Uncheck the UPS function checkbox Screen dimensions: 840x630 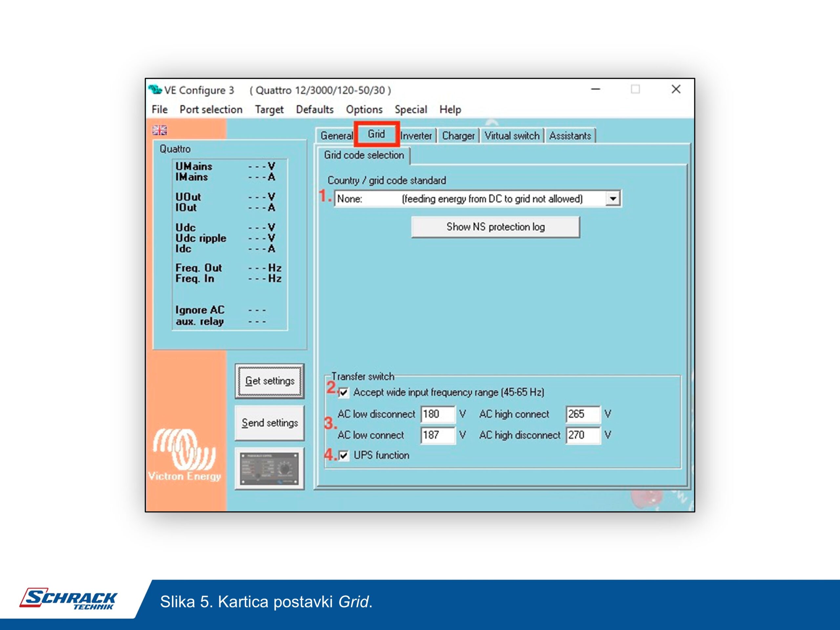(x=344, y=455)
